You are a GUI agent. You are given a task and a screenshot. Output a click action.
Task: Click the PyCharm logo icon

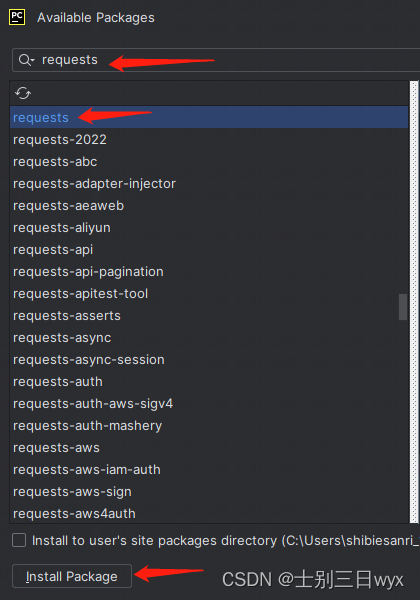tap(17, 17)
